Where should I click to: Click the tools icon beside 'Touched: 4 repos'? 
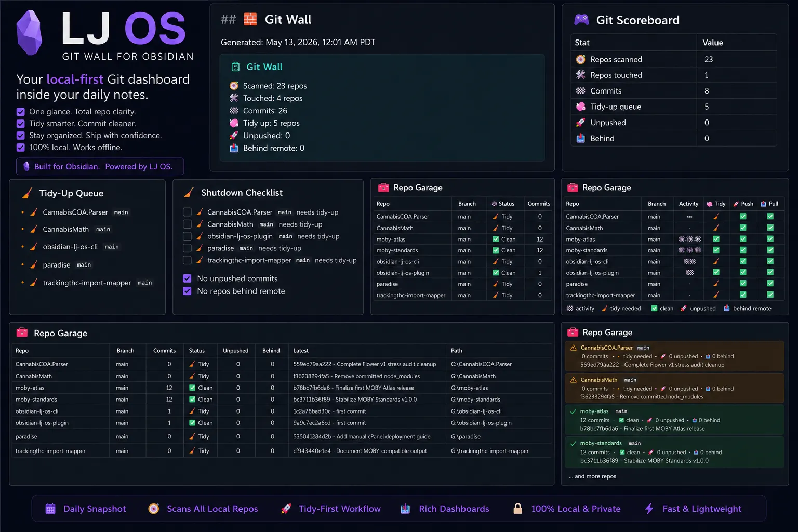click(x=234, y=98)
